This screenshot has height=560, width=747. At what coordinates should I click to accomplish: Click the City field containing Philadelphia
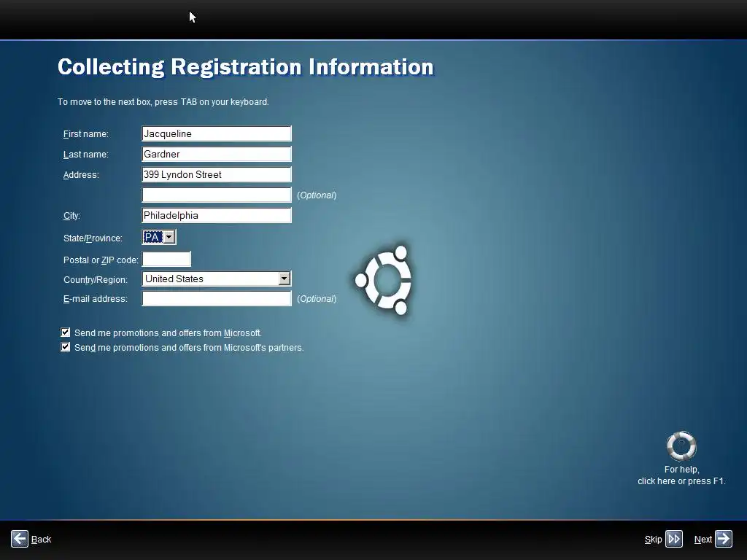pyautogui.click(x=216, y=215)
